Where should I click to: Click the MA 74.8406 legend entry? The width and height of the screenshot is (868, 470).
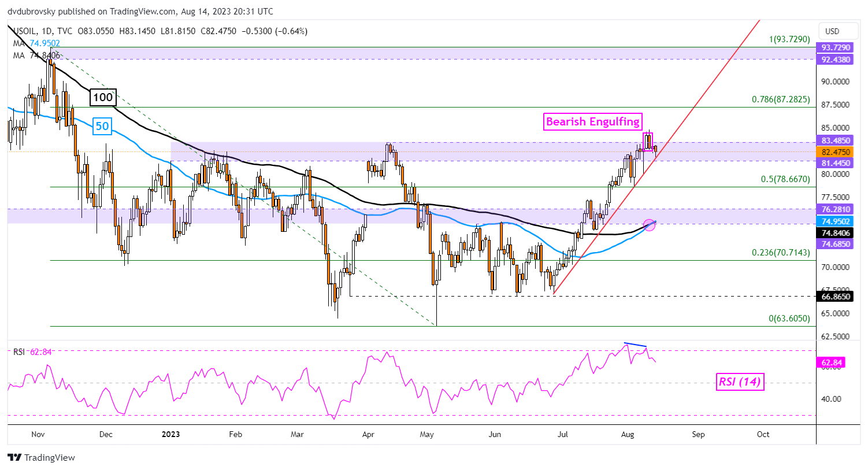click(x=36, y=55)
